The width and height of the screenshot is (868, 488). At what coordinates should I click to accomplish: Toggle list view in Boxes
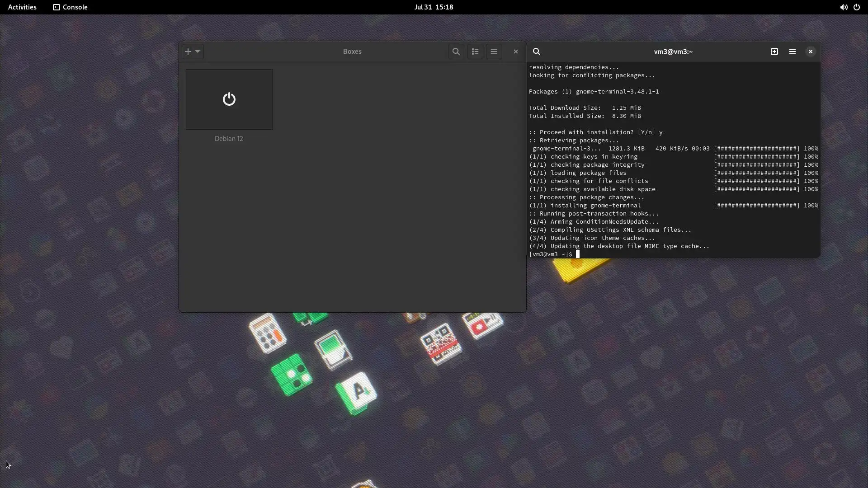click(x=475, y=52)
